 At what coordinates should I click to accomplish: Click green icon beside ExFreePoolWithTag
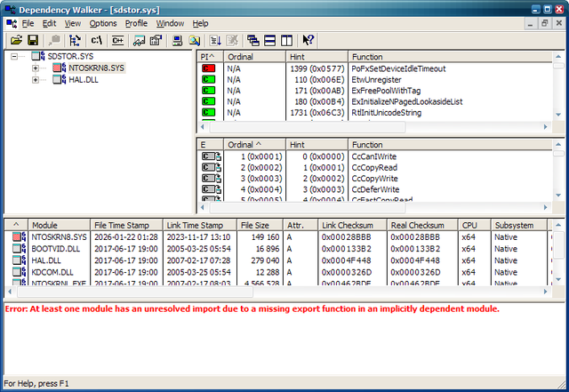coord(208,90)
